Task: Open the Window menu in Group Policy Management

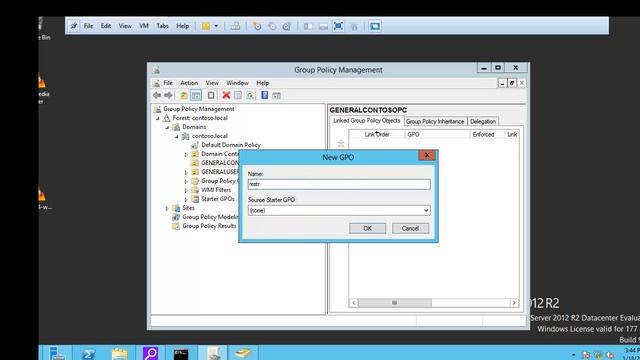Action: tap(237, 83)
